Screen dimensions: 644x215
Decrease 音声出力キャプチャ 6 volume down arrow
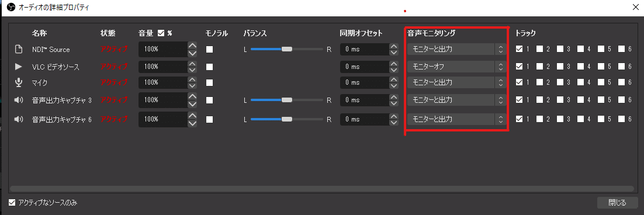tap(192, 123)
